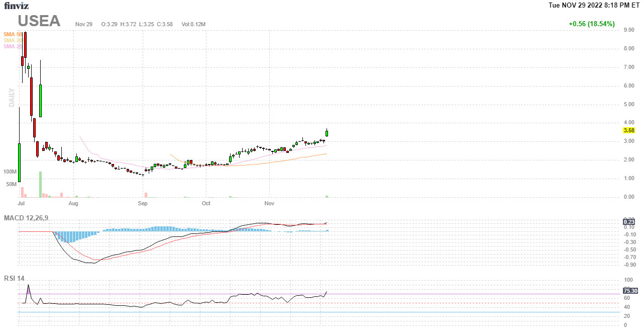Select the Aug label on time axis
This screenshot has height=333, width=644.
[x=73, y=204]
